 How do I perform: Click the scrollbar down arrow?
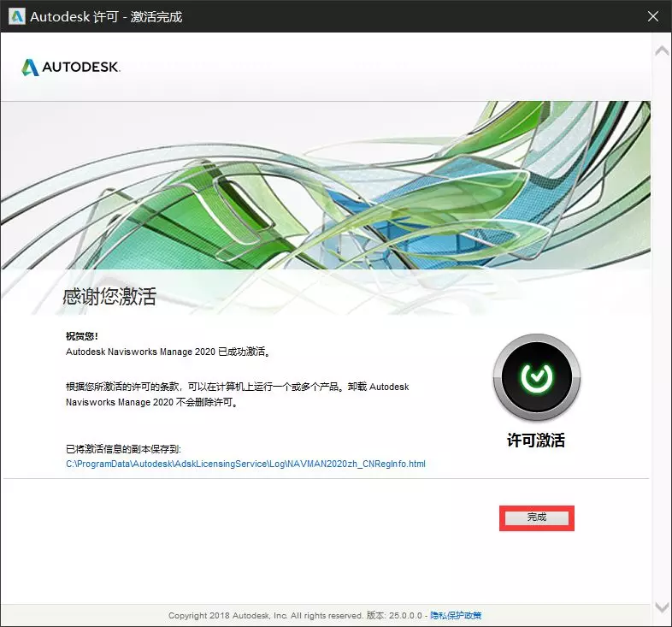tap(662, 606)
